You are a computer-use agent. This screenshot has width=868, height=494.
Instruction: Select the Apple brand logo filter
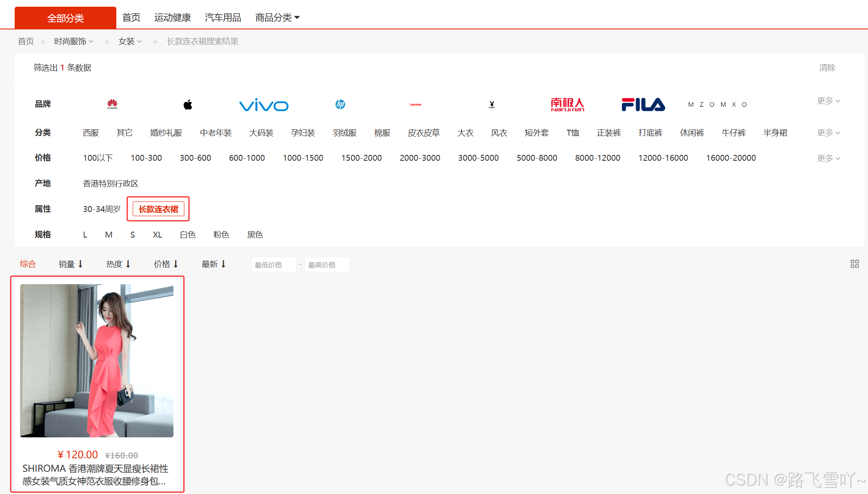pos(188,105)
